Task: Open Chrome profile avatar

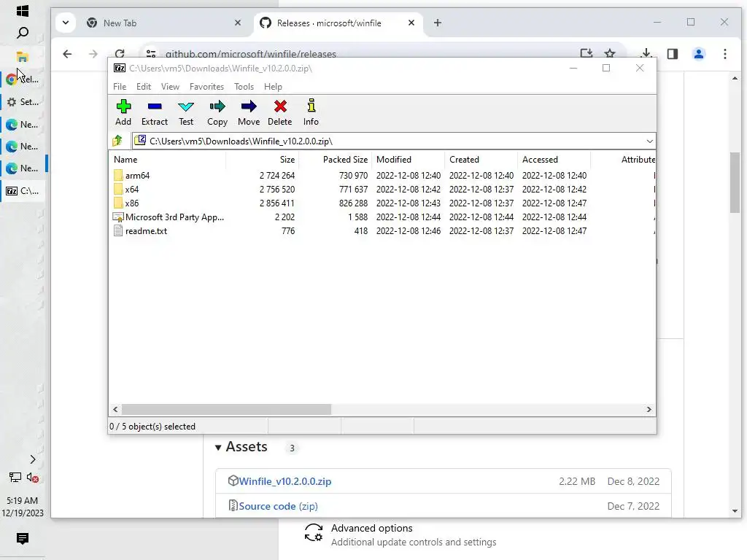Action: click(698, 54)
